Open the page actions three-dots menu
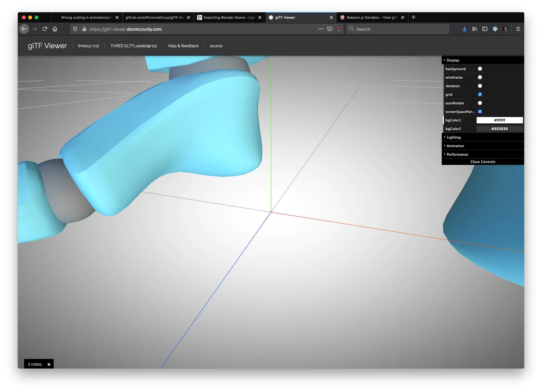The height and width of the screenshot is (392, 542). pyautogui.click(x=321, y=29)
